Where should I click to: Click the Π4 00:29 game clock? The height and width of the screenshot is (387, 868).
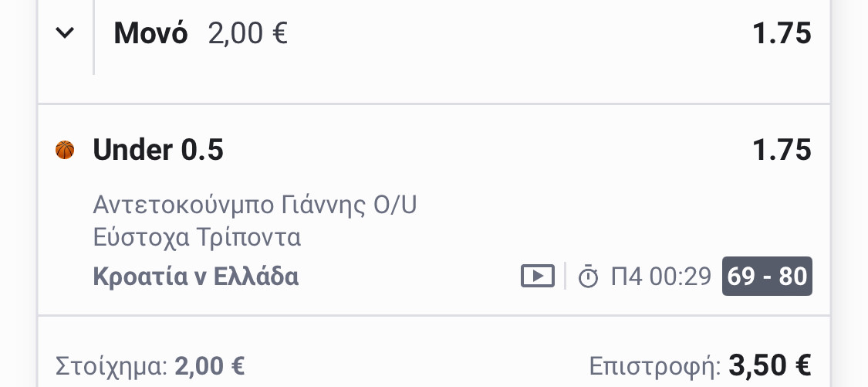click(661, 276)
